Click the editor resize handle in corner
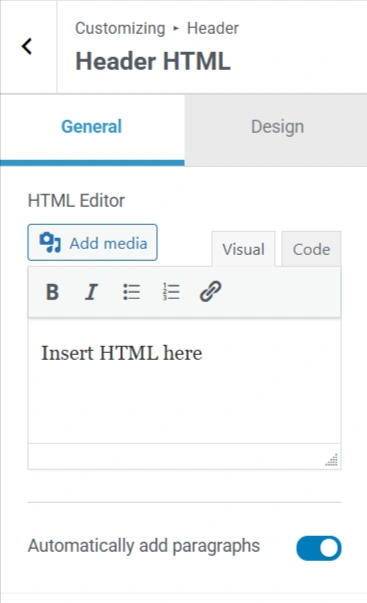The height and width of the screenshot is (603, 367). click(332, 460)
